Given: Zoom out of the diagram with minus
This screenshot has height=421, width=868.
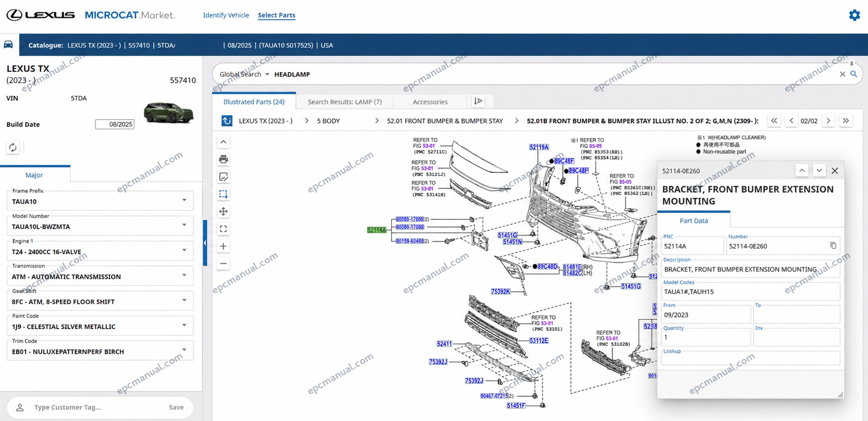Looking at the screenshot, I should coord(223,264).
